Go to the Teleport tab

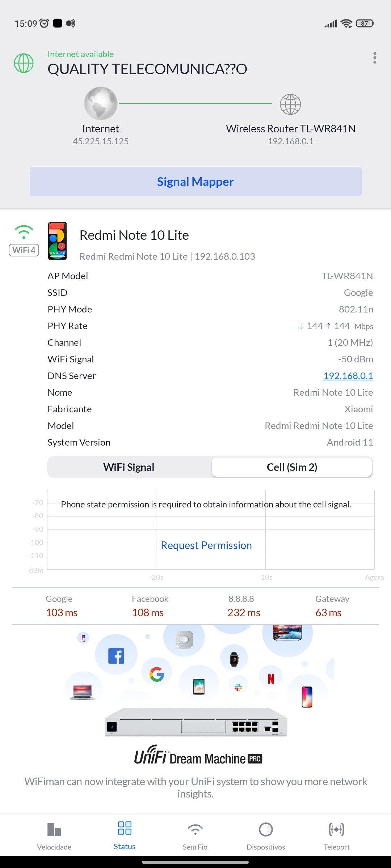click(337, 836)
